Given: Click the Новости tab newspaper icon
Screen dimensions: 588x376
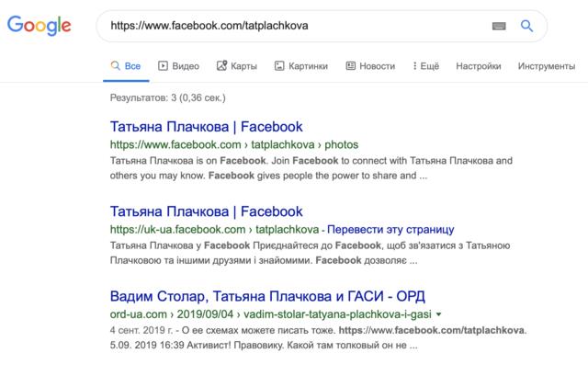Looking at the screenshot, I should tap(350, 66).
